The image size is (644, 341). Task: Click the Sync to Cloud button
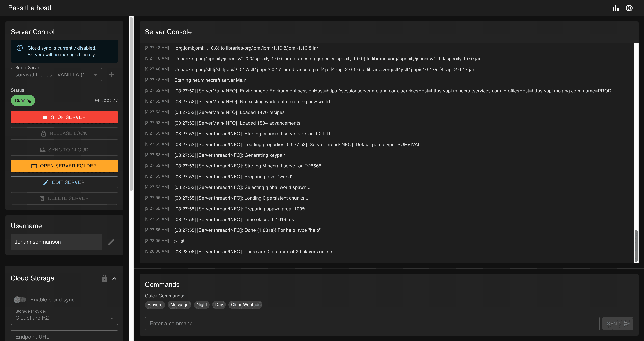64,150
